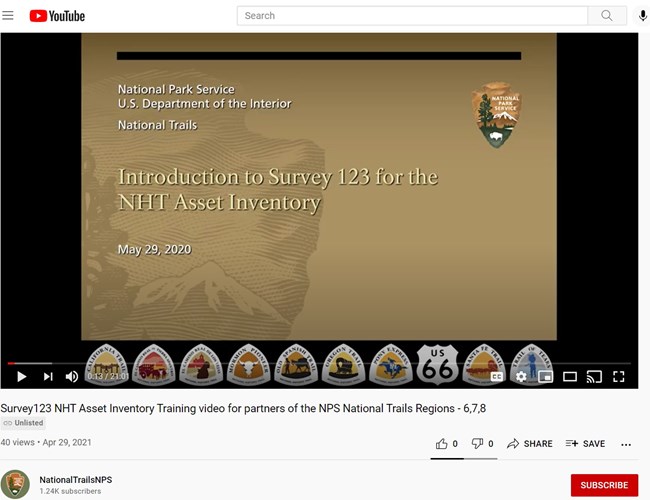Mute the video volume

click(x=72, y=377)
